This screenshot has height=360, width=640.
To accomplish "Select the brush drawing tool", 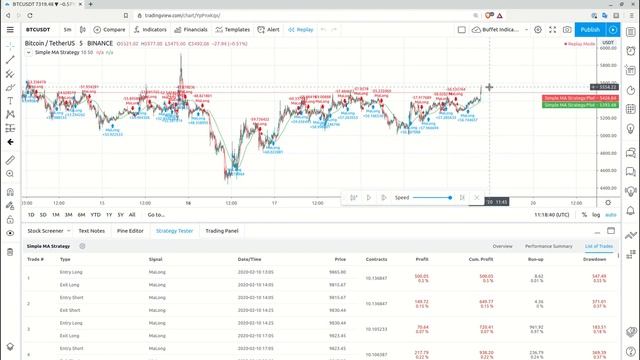I will click(x=10, y=87).
